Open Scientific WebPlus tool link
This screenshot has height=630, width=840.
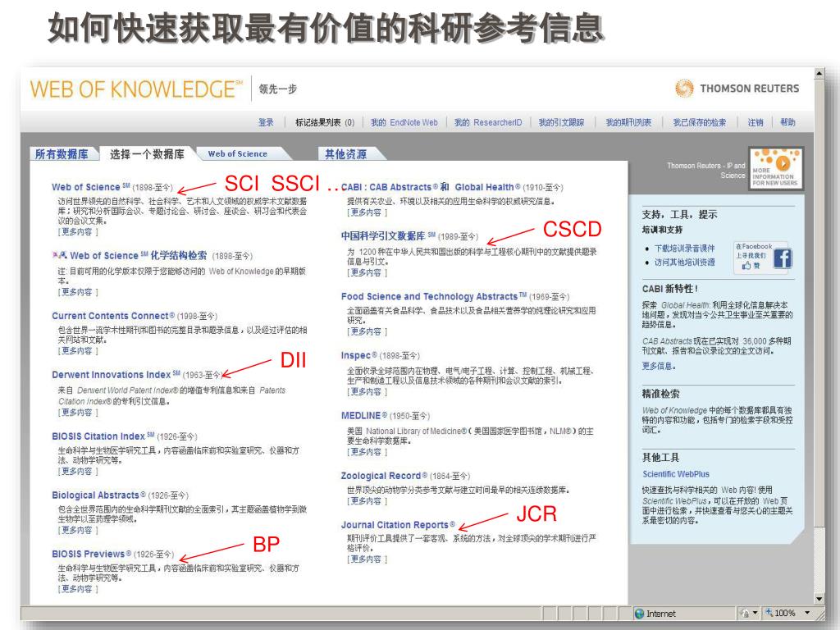[x=676, y=475]
